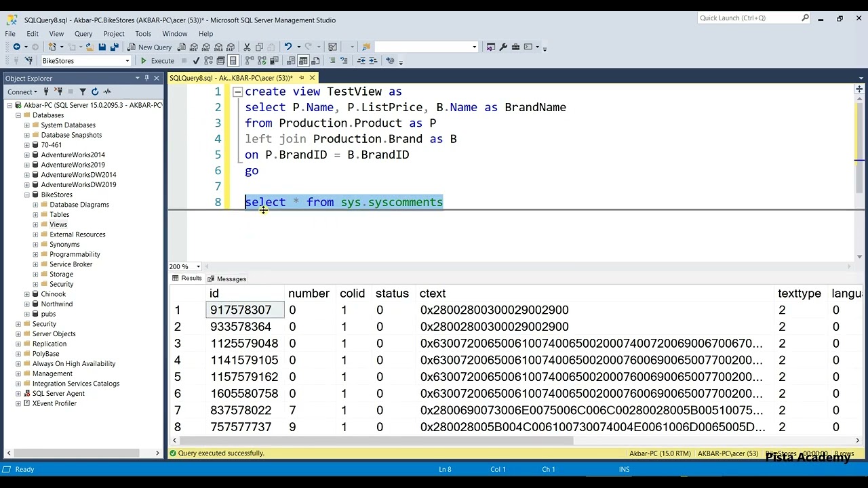Save all files with the multi-disk icon
The height and width of the screenshot is (488, 868).
115,47
